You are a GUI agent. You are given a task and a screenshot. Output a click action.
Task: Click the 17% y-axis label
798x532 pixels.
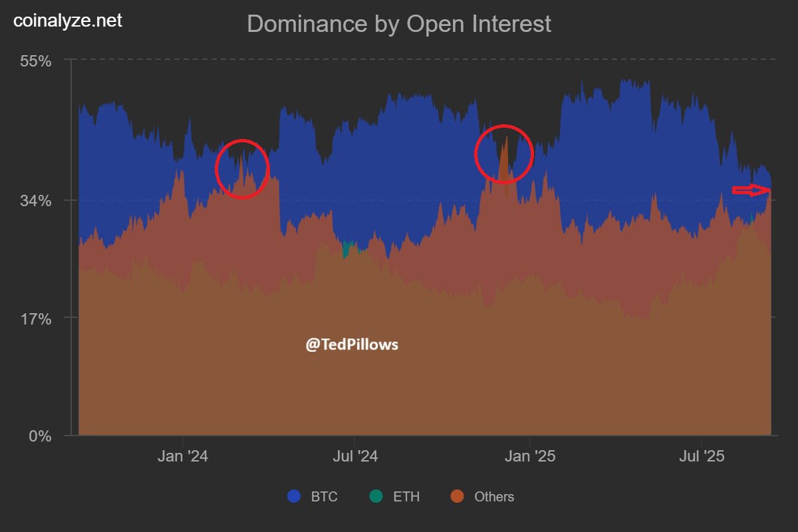tap(36, 319)
